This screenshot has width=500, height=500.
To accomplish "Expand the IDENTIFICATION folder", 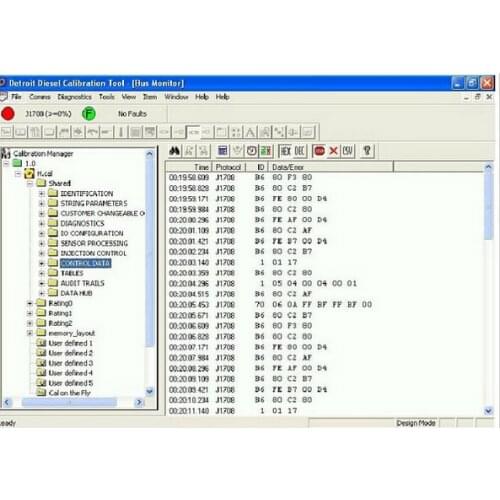I will tap(42, 193).
